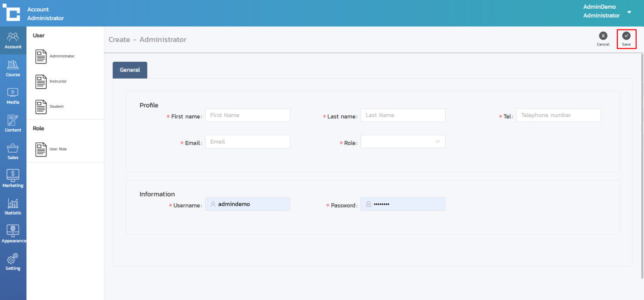Expand the Role dropdown
Screen dimensions: 644x300
pyautogui.click(x=402, y=142)
